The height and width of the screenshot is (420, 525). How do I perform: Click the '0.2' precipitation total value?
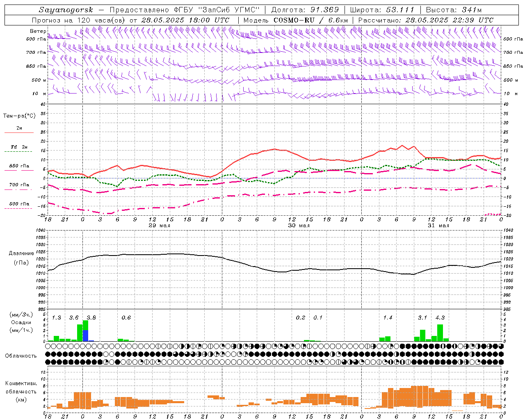(x=301, y=318)
